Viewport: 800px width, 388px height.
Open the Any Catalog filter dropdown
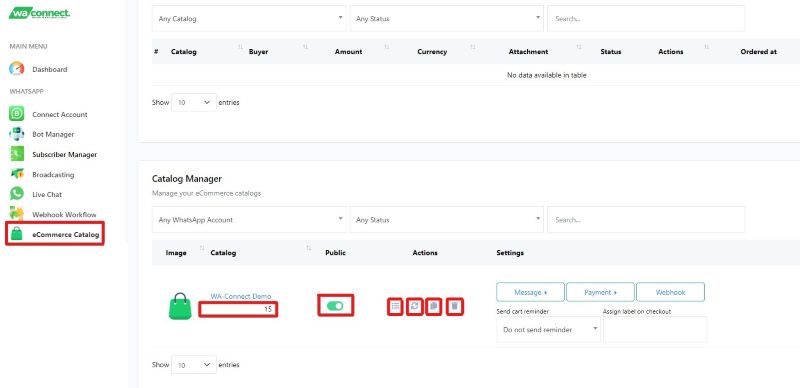click(x=249, y=18)
